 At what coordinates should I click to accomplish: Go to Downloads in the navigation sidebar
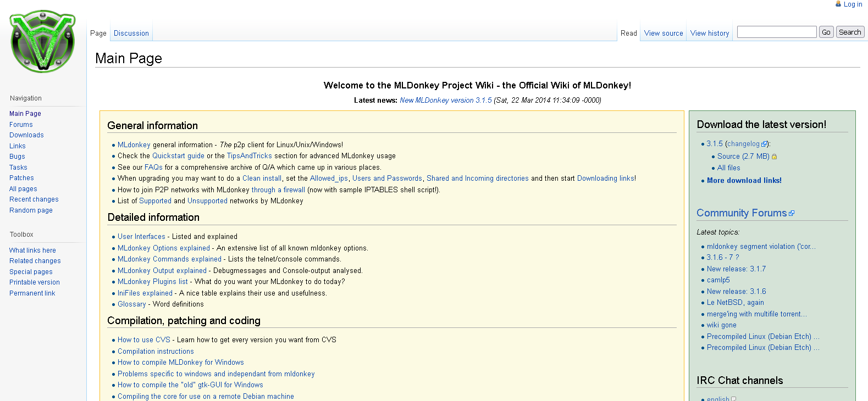click(26, 135)
